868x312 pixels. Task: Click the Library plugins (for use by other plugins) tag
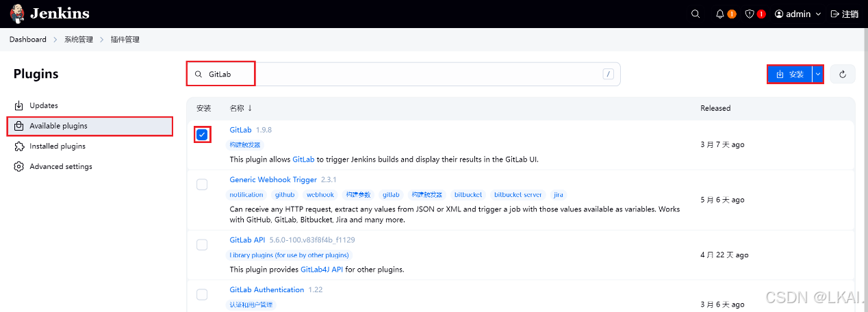pyautogui.click(x=289, y=255)
